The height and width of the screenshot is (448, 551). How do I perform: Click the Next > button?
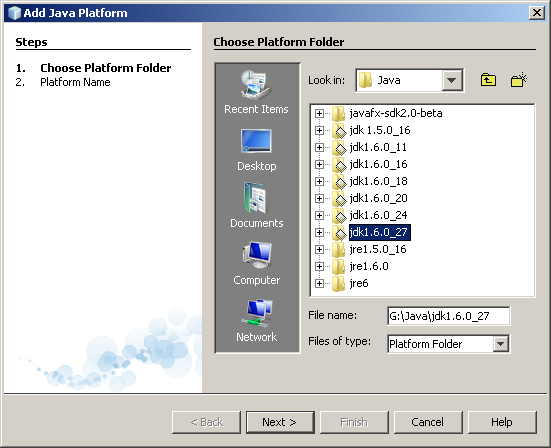pyautogui.click(x=280, y=422)
